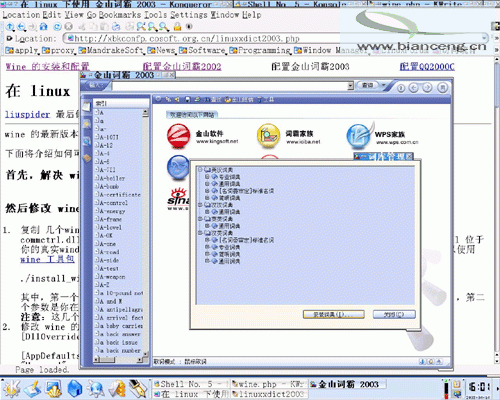Switch to 'wine.php - KWrite' taskbar button

click(268, 384)
